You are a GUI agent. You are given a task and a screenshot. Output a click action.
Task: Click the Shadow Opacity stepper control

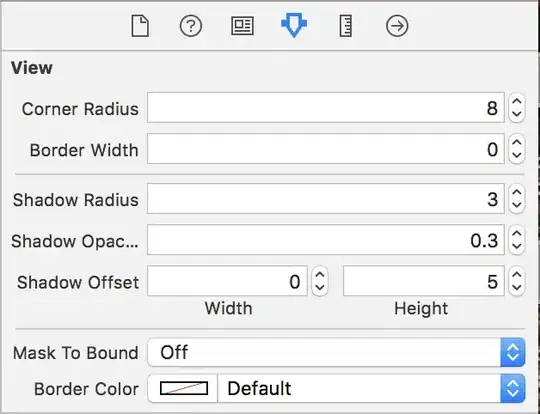516,240
